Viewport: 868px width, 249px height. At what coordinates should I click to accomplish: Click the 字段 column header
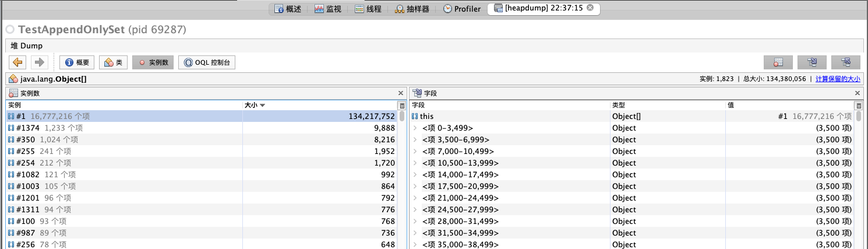pyautogui.click(x=510, y=105)
